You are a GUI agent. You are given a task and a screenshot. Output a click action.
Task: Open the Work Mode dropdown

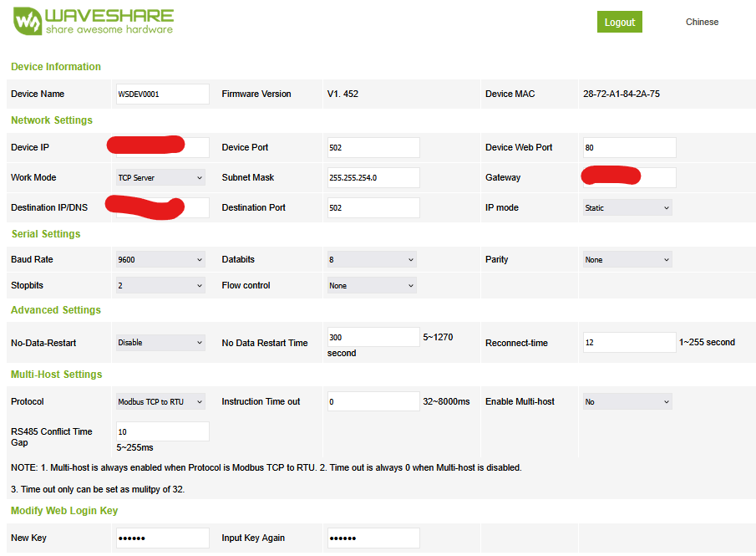coord(160,177)
